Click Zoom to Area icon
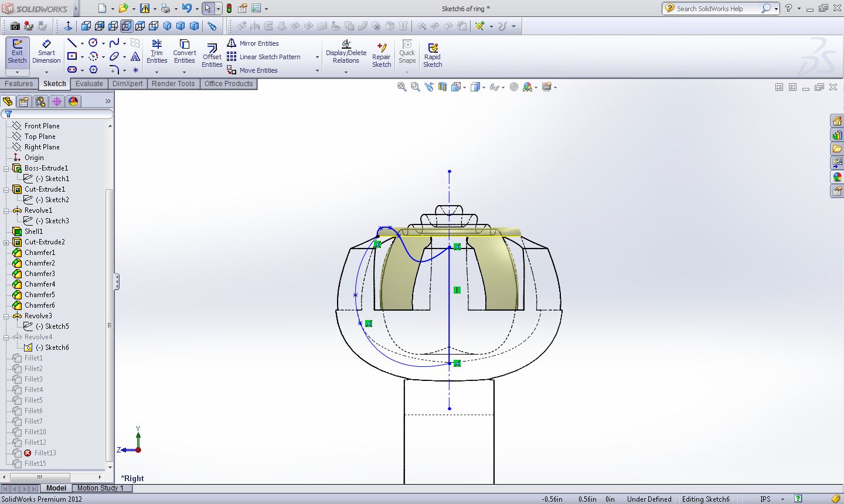 pyautogui.click(x=415, y=87)
